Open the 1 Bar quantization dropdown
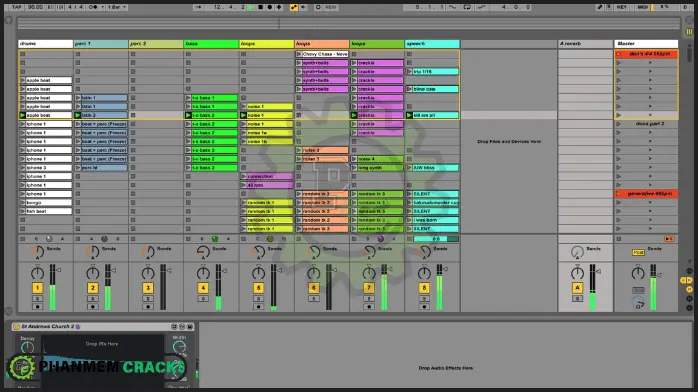Image resolution: width=698 pixels, height=392 pixels. point(117,7)
